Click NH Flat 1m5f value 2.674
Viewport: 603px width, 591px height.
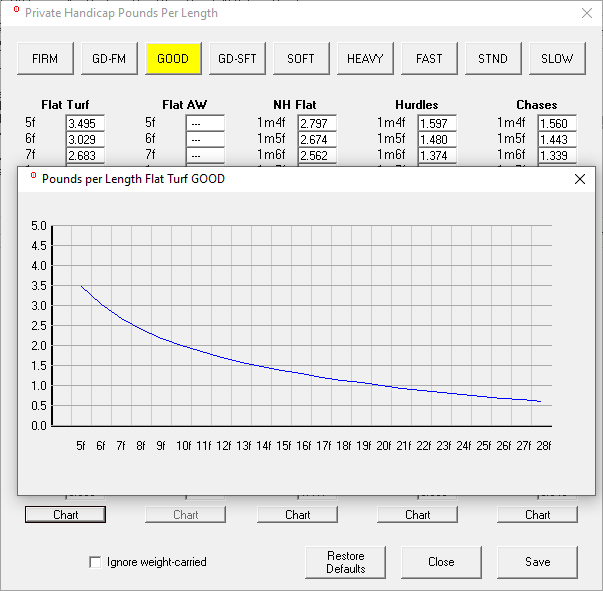click(x=317, y=139)
